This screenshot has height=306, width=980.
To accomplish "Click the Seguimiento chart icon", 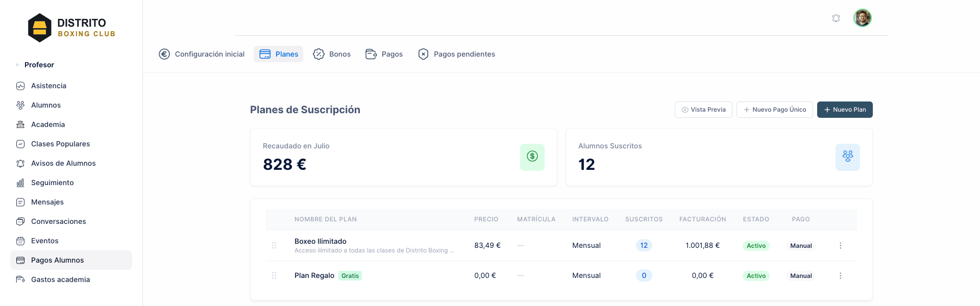I will (20, 183).
